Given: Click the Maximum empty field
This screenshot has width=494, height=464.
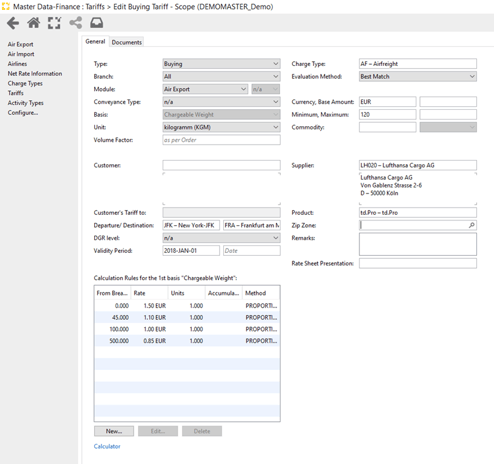Looking at the screenshot, I should [448, 114].
